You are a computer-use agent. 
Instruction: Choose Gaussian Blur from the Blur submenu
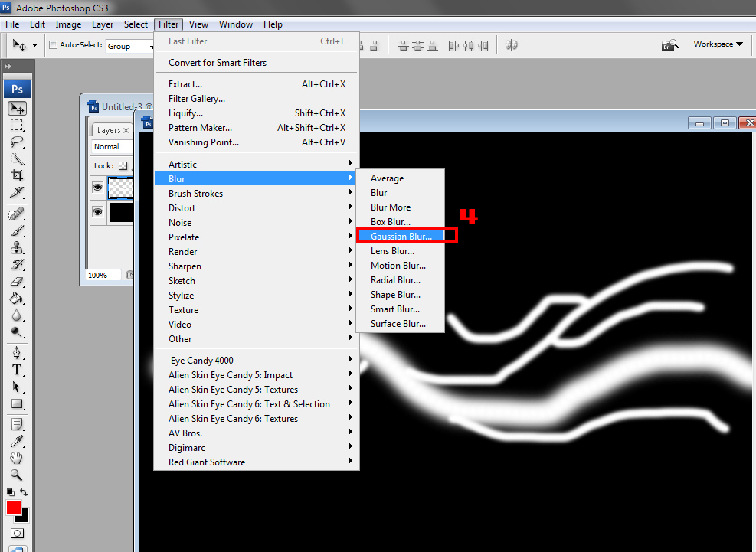(400, 237)
